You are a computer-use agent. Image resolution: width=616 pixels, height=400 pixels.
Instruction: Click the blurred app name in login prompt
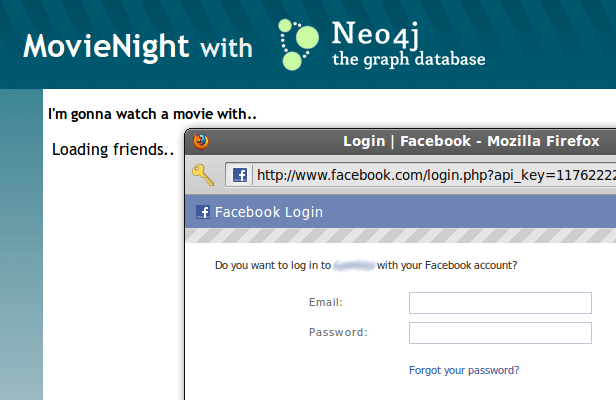354,266
